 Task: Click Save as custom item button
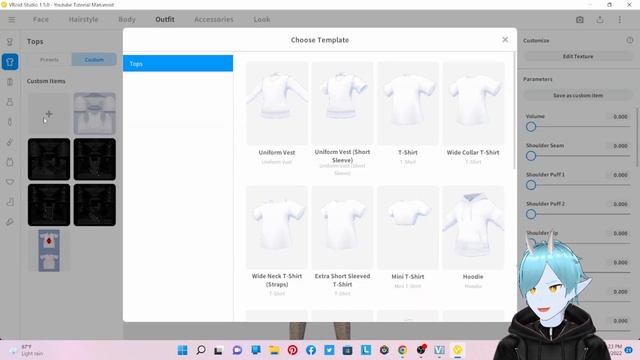578,95
